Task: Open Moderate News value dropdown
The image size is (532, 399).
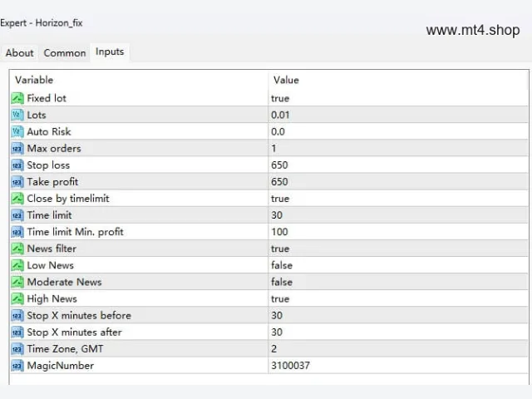Action: (x=398, y=282)
